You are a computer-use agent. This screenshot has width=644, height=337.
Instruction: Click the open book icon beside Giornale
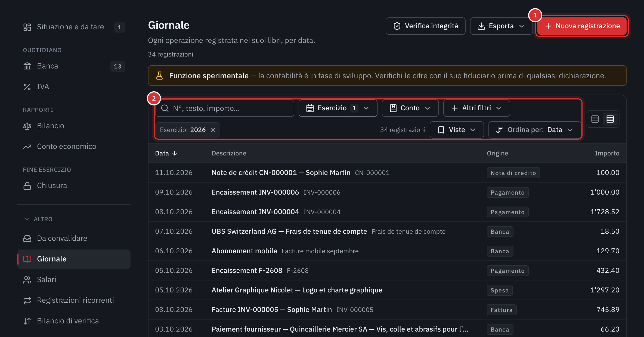click(x=27, y=259)
